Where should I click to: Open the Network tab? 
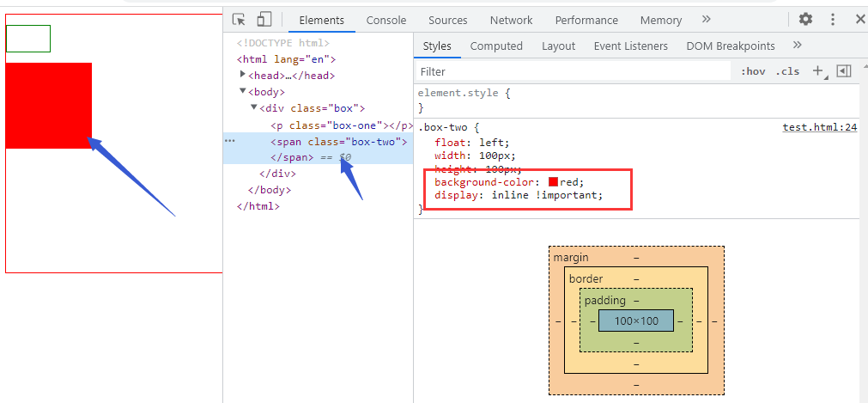point(511,21)
